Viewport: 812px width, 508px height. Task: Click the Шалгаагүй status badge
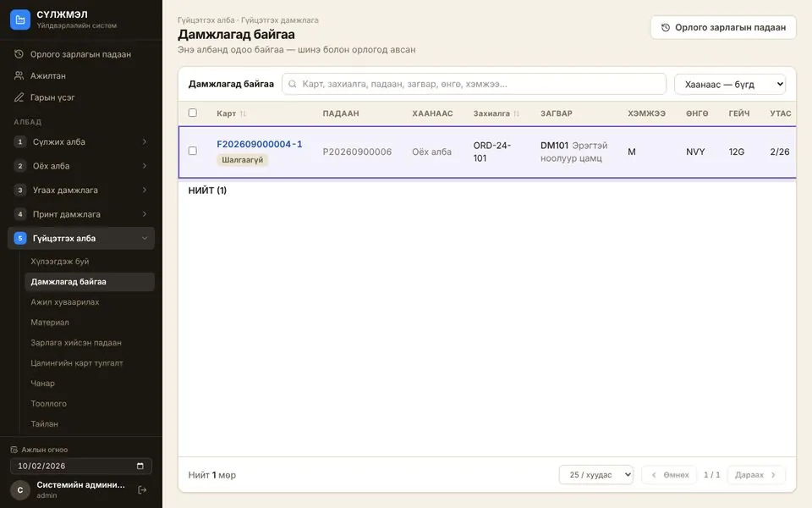[242, 160]
